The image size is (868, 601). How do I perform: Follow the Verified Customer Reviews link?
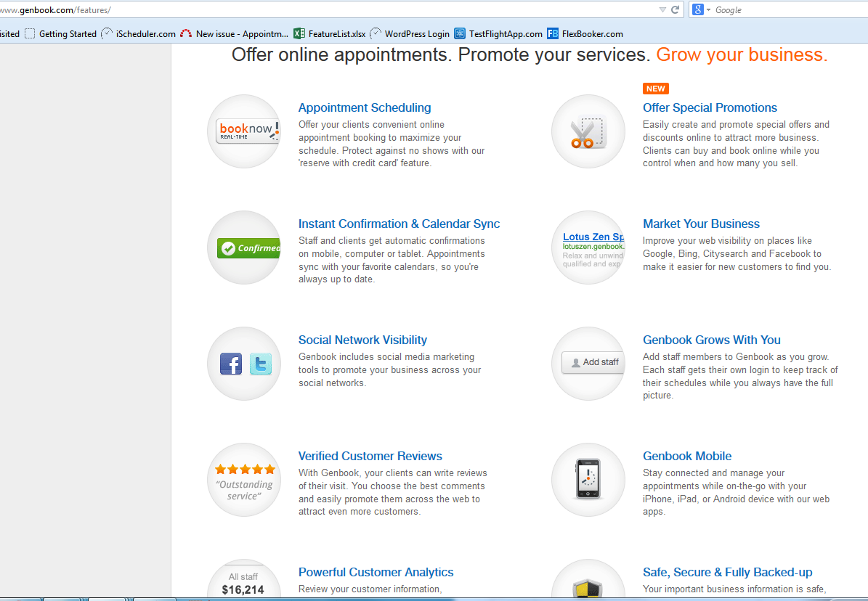pos(370,456)
